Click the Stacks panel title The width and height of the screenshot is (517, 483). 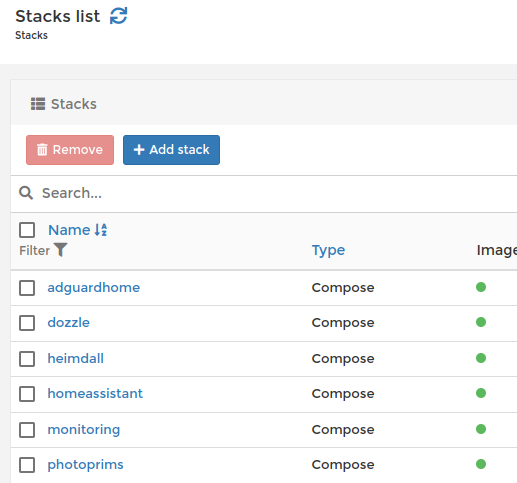tap(74, 104)
